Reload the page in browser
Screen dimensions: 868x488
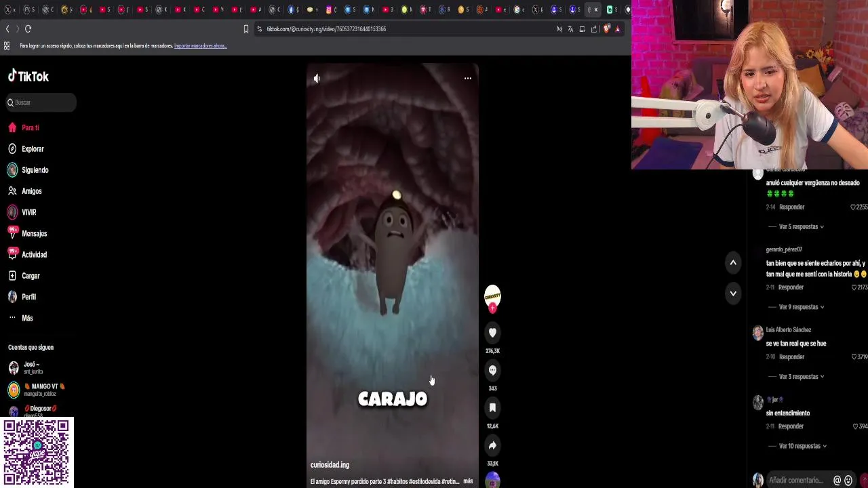pos(28,29)
